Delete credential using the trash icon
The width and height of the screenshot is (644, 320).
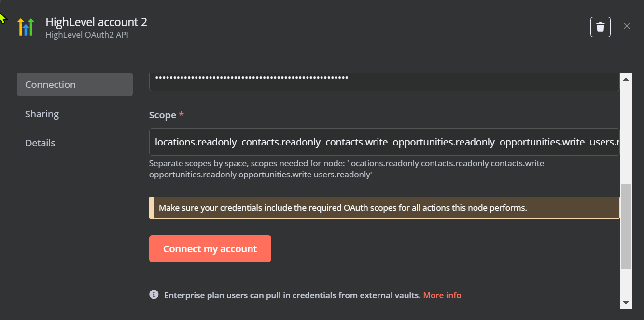pyautogui.click(x=600, y=27)
